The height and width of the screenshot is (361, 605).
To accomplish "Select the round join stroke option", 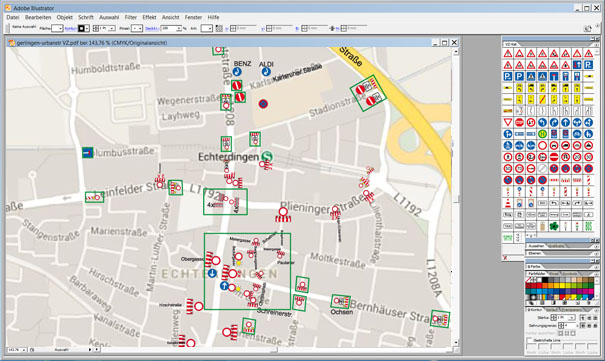I will (x=589, y=326).
